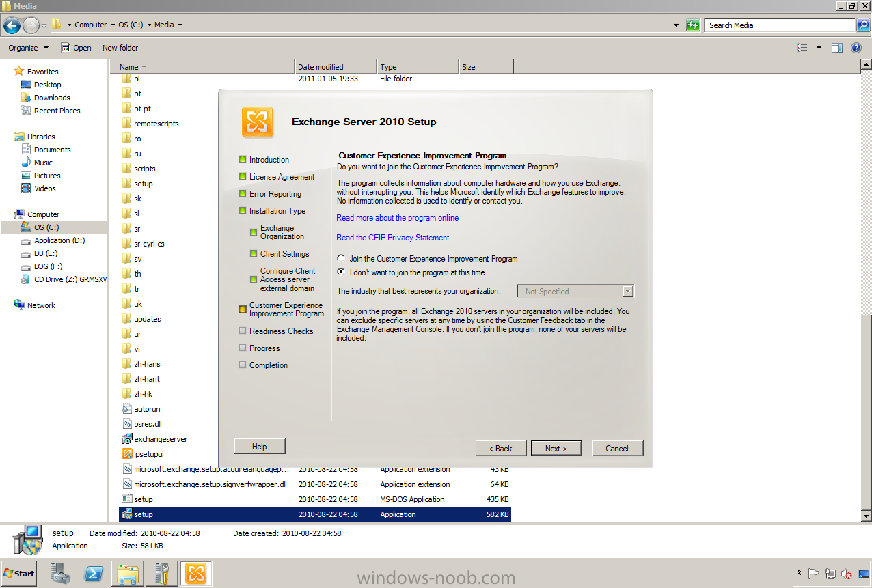Viewport: 872px width, 588px height.
Task: Select the setup MS-DOS Application file
Action: [x=315, y=499]
